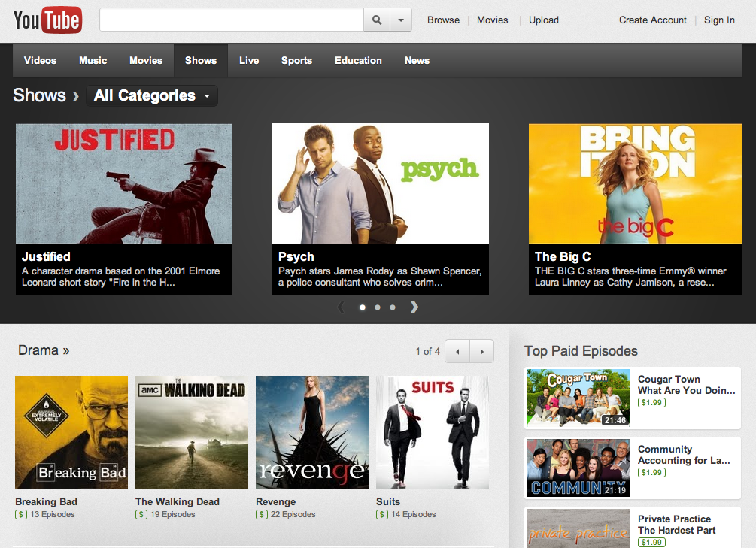Open the Drama » category link
Viewport: 756px width, 548px height.
click(44, 350)
